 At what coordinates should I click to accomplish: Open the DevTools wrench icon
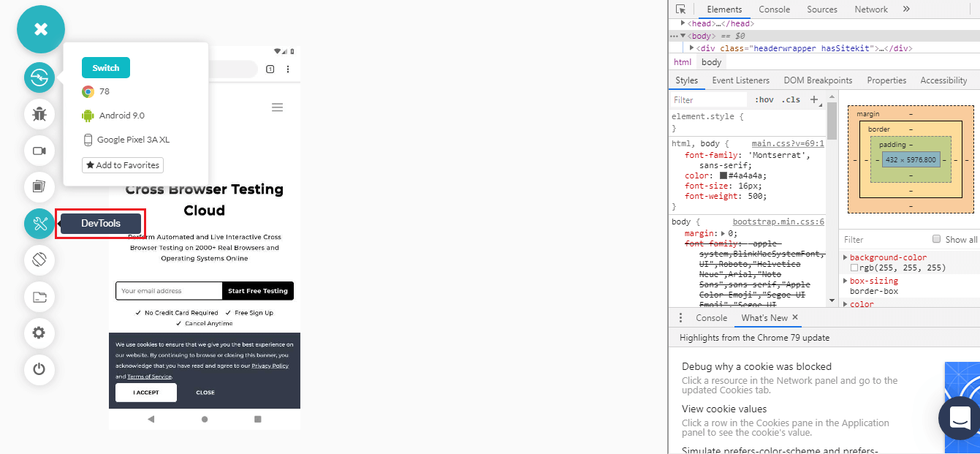[39, 224]
